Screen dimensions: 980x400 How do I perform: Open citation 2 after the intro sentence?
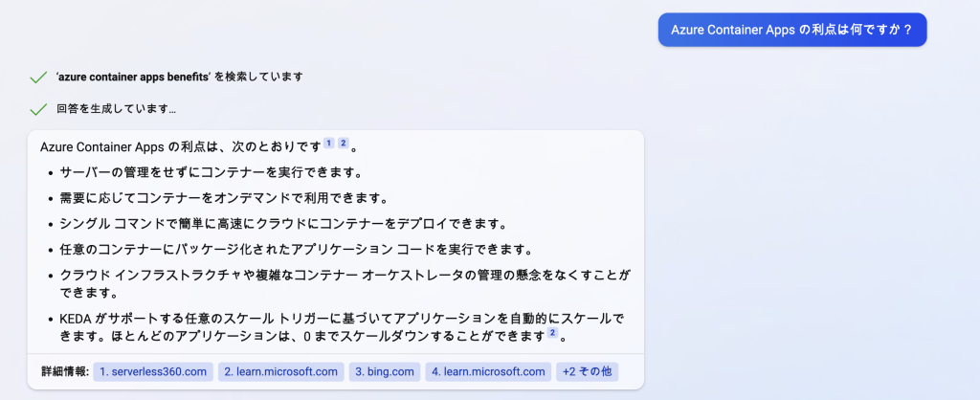click(x=343, y=144)
